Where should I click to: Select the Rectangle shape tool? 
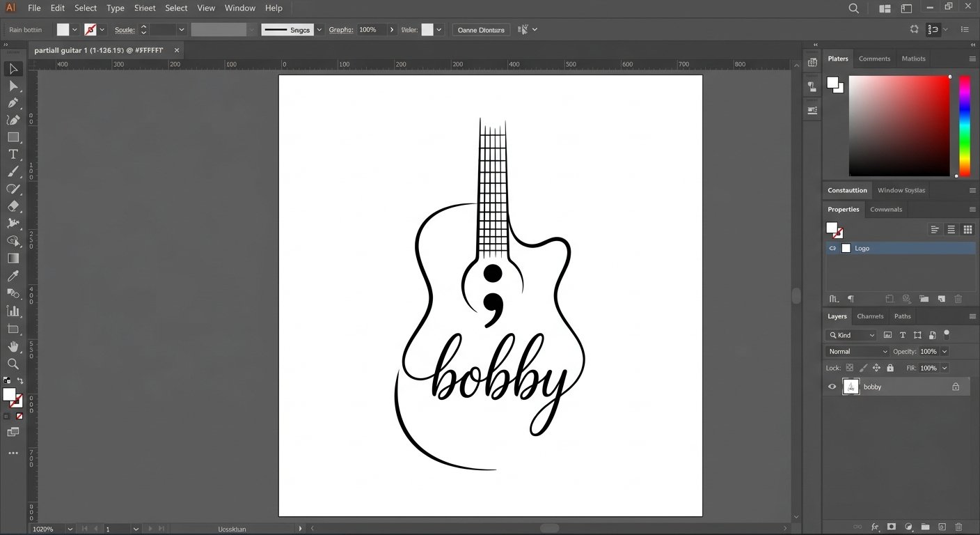point(13,137)
